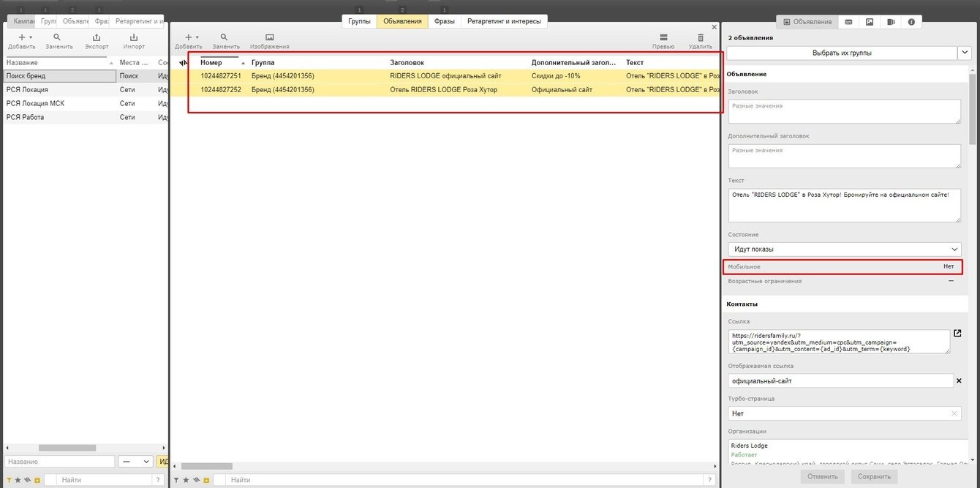Toggle the Мобильное value Нет
980x488 pixels.
[x=949, y=266]
